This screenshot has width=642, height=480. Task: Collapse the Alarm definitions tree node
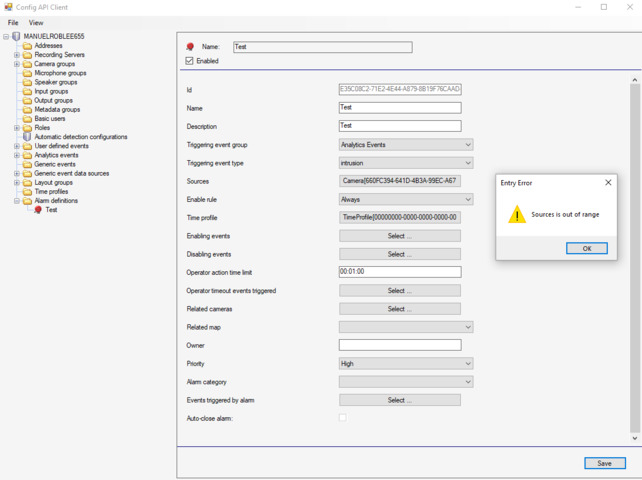pyautogui.click(x=17, y=201)
